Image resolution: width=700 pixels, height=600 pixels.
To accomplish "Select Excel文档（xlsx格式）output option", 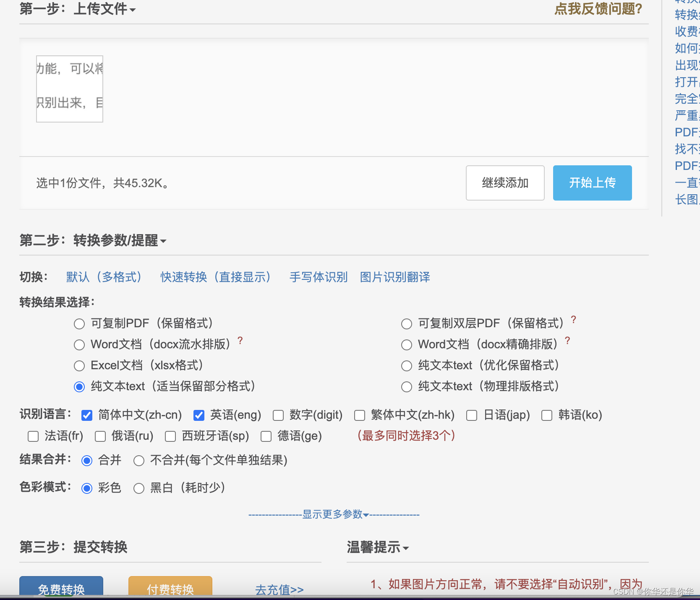I will 79,365.
